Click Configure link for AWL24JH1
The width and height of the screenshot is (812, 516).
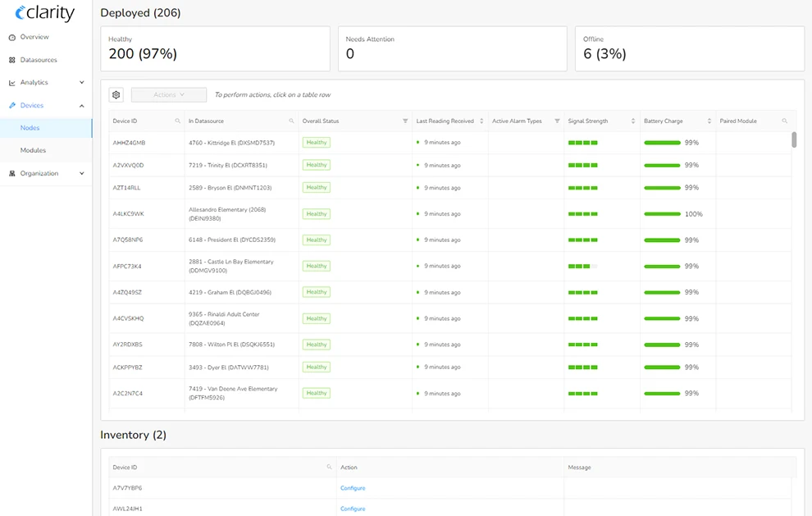click(353, 509)
